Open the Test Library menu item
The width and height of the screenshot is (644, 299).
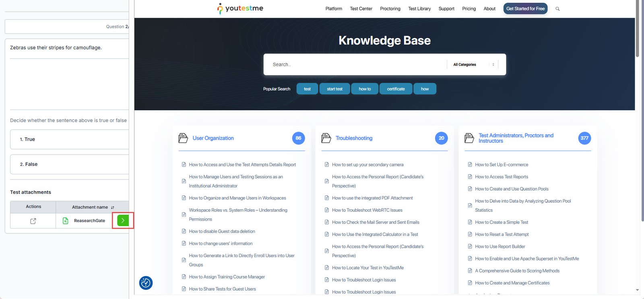click(x=419, y=9)
